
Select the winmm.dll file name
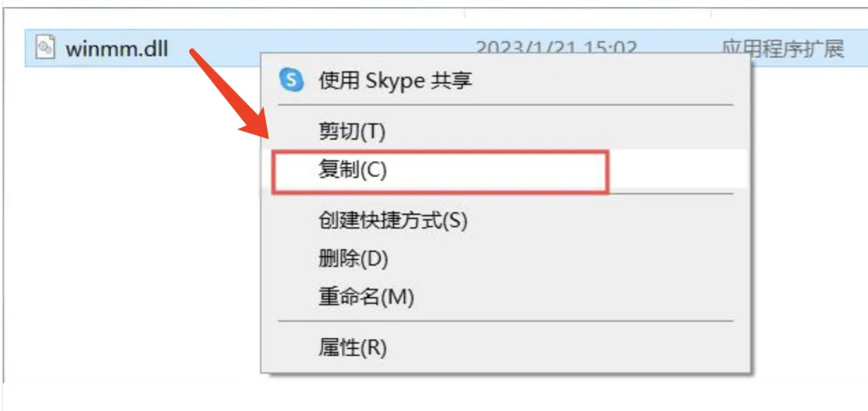point(117,49)
